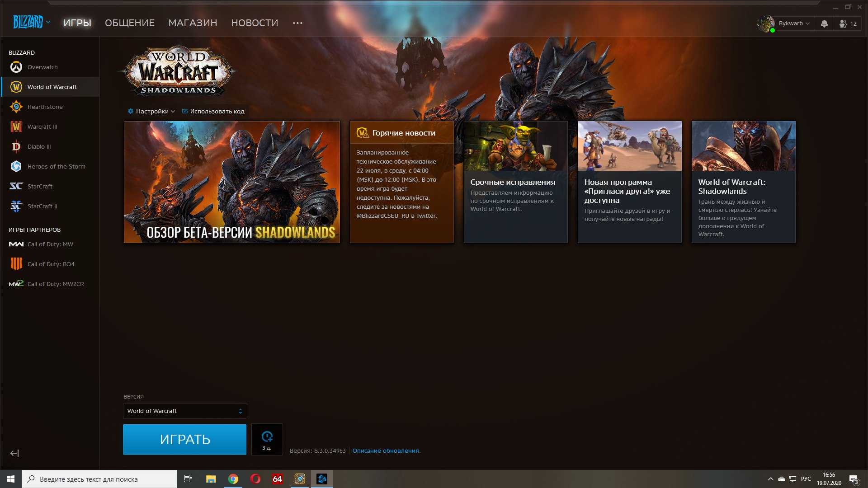Switch to the НОВОСТИ tab
This screenshot has height=488, width=868.
tap(255, 23)
